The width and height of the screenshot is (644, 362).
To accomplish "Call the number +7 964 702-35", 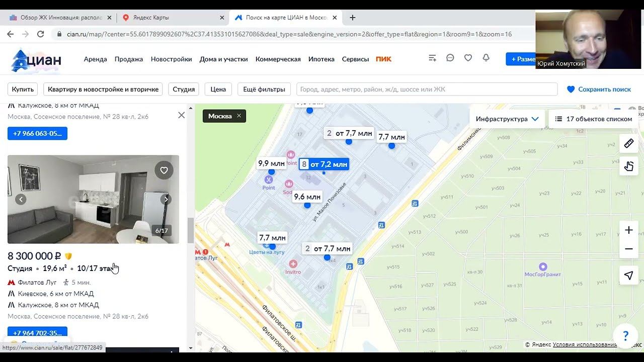I will click(37, 332).
